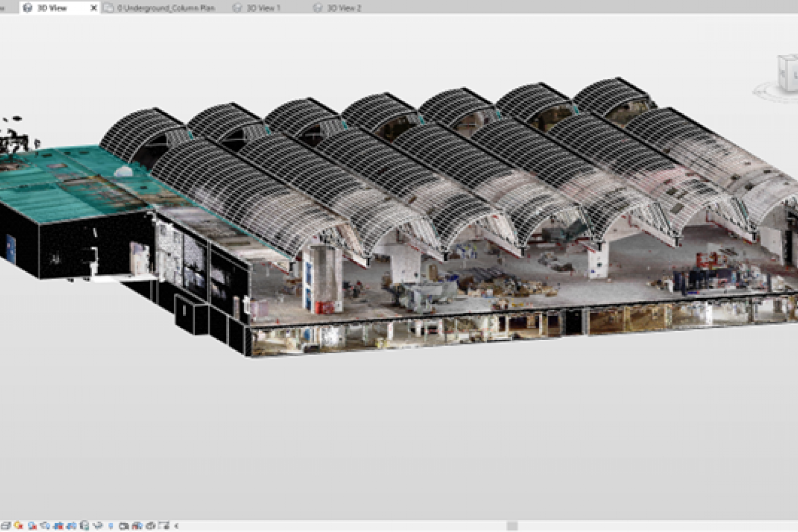
Task: Click the Reveal Hidden Elements lightbulb
Action: 110,526
